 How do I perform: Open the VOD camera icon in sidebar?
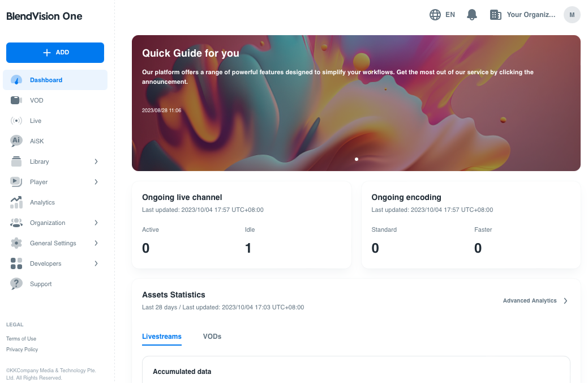click(x=16, y=100)
